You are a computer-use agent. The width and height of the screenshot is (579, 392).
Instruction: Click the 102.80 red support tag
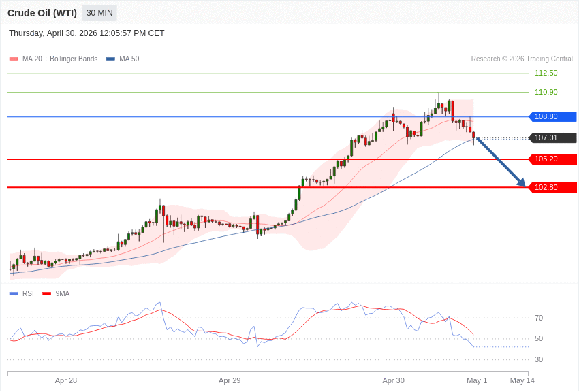tap(552, 187)
